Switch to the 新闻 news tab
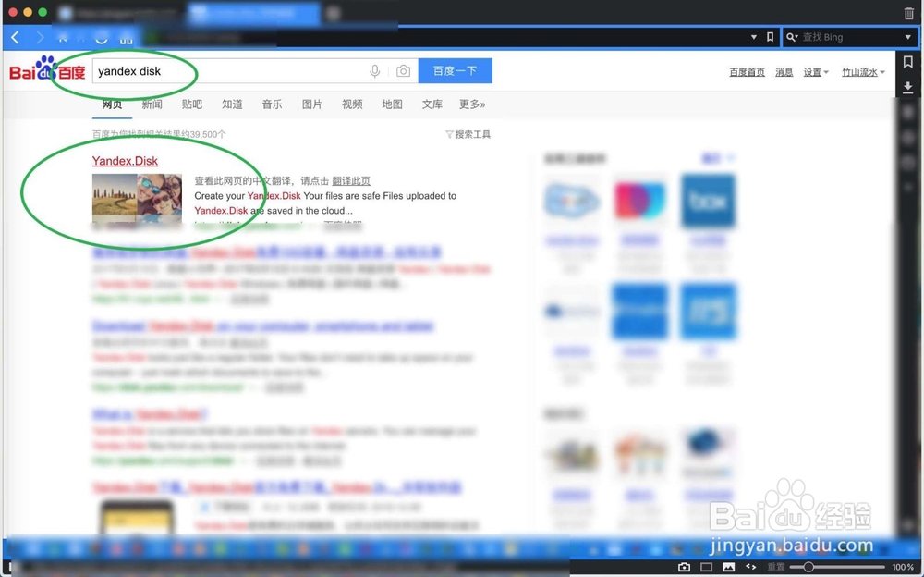Screen dimensions: 924x577 tap(152, 104)
